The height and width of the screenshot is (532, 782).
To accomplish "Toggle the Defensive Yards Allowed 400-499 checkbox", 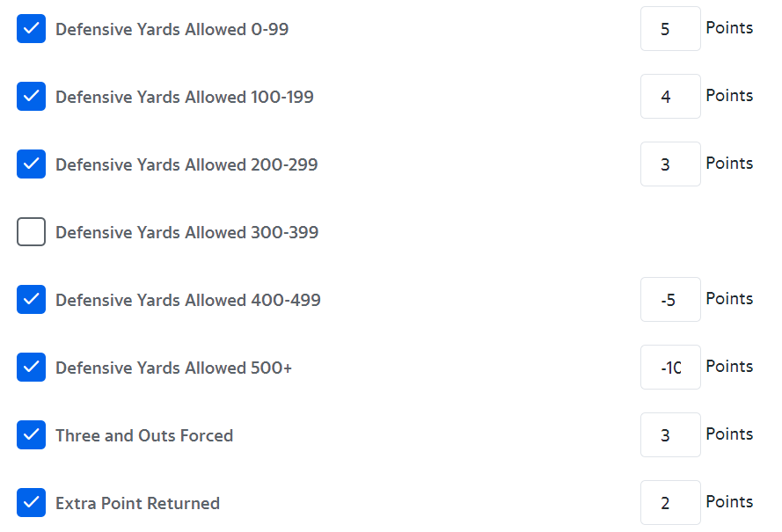I will pyautogui.click(x=31, y=300).
